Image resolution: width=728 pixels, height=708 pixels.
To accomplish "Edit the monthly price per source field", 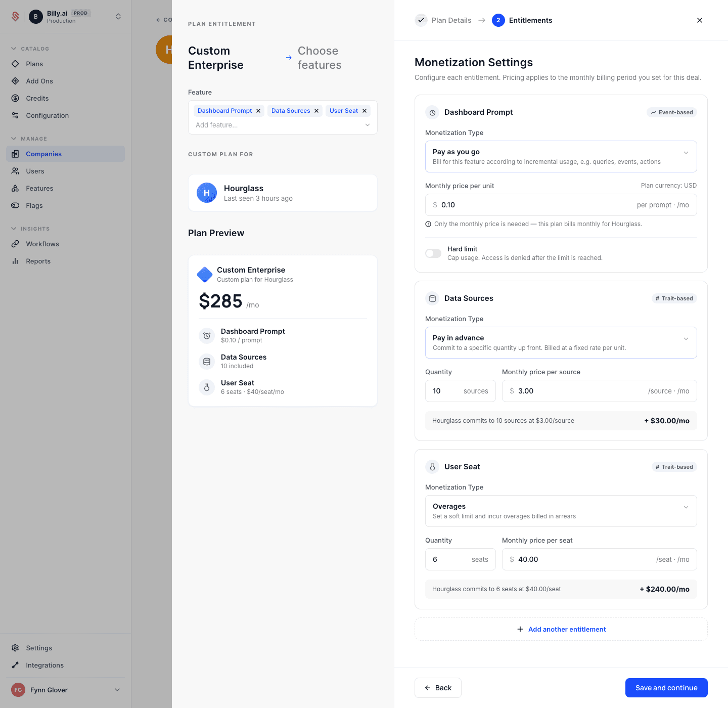I will click(x=600, y=391).
